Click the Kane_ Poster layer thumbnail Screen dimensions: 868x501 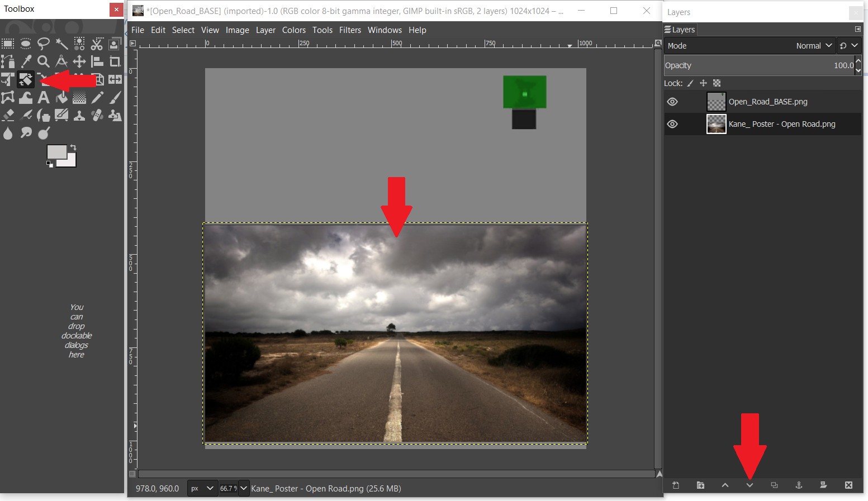tap(716, 124)
